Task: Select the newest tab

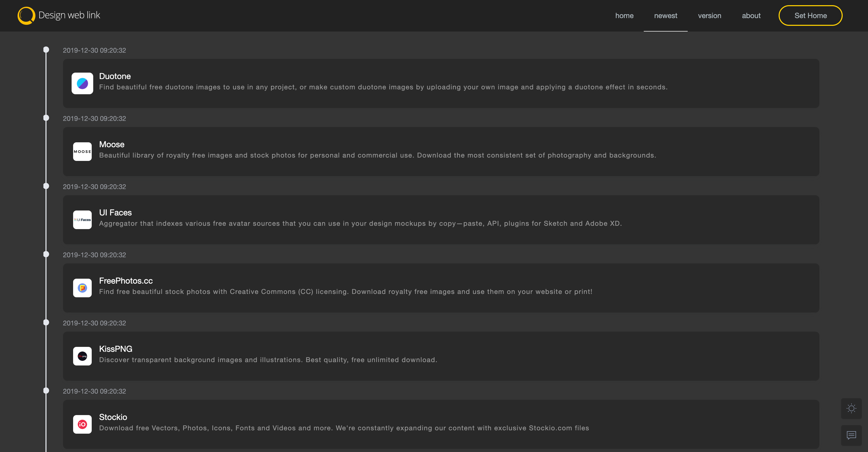Action: [665, 15]
